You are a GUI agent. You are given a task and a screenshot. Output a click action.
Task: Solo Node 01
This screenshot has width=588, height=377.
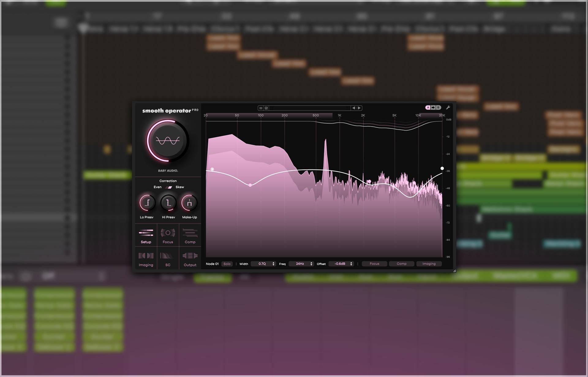227,264
